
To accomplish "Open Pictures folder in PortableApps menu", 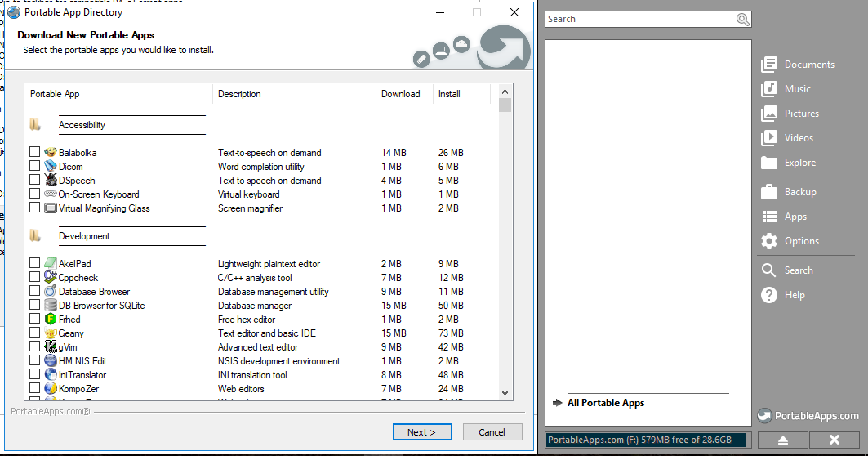I will click(x=790, y=113).
